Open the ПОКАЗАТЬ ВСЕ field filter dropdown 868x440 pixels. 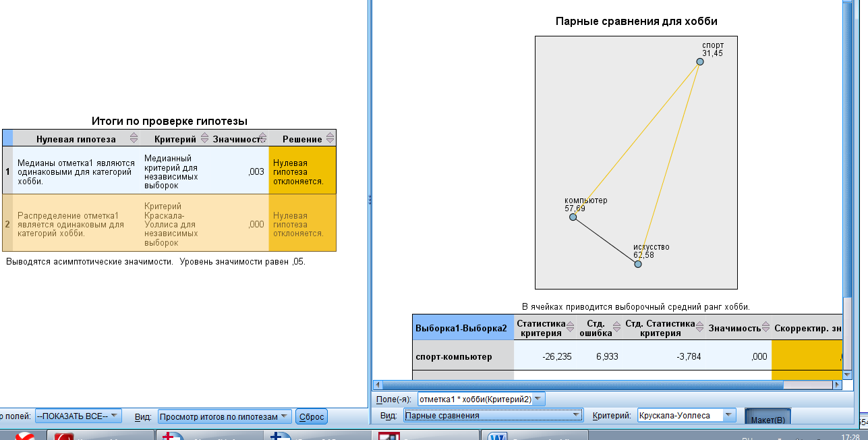pos(78,416)
